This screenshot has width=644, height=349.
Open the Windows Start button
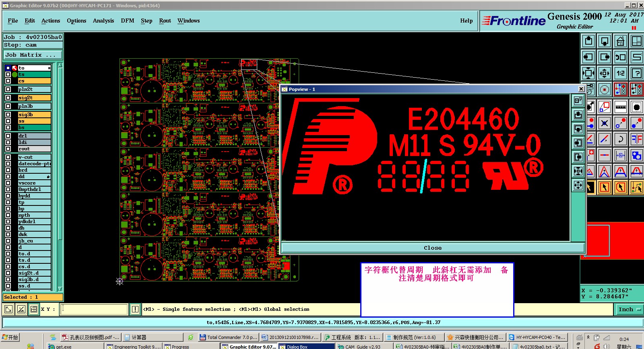(10, 337)
